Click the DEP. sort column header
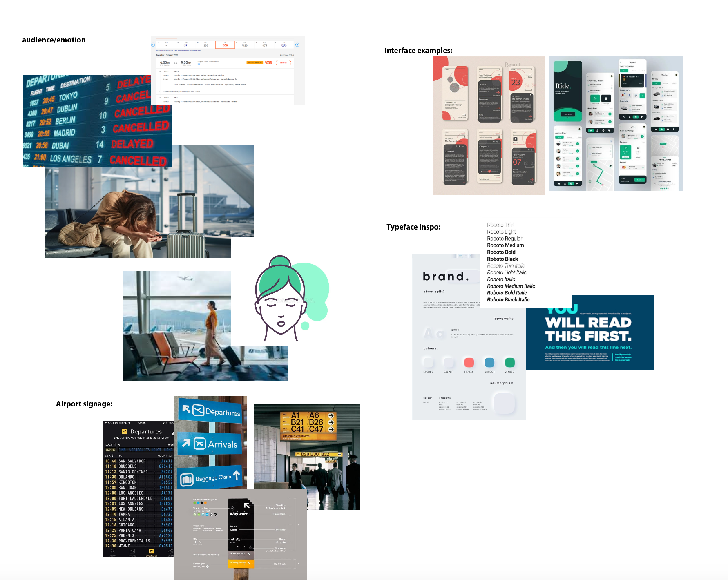Viewport: 728px width, 580px height. (109, 455)
